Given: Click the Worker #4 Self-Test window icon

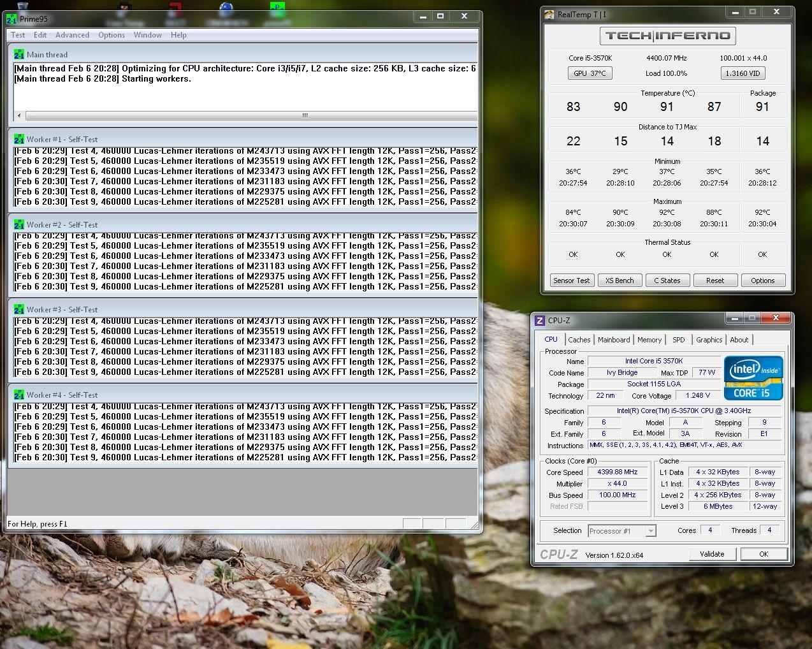Looking at the screenshot, I should click(x=19, y=395).
